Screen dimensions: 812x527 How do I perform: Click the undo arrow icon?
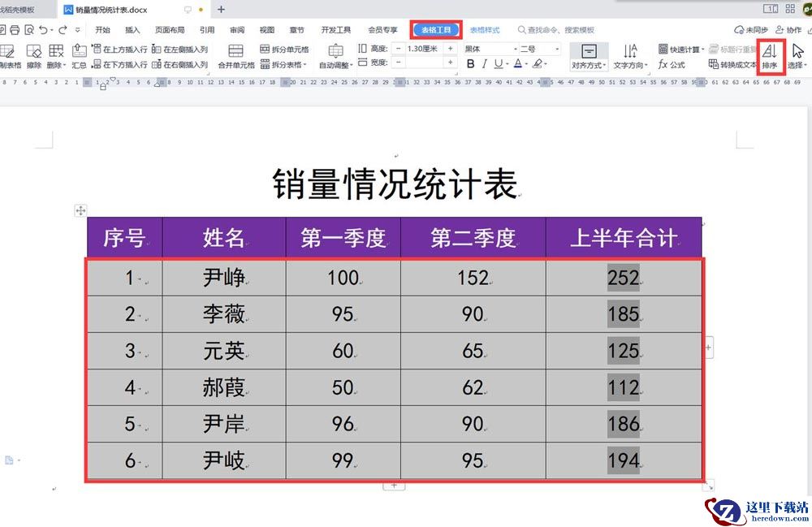tap(42, 30)
